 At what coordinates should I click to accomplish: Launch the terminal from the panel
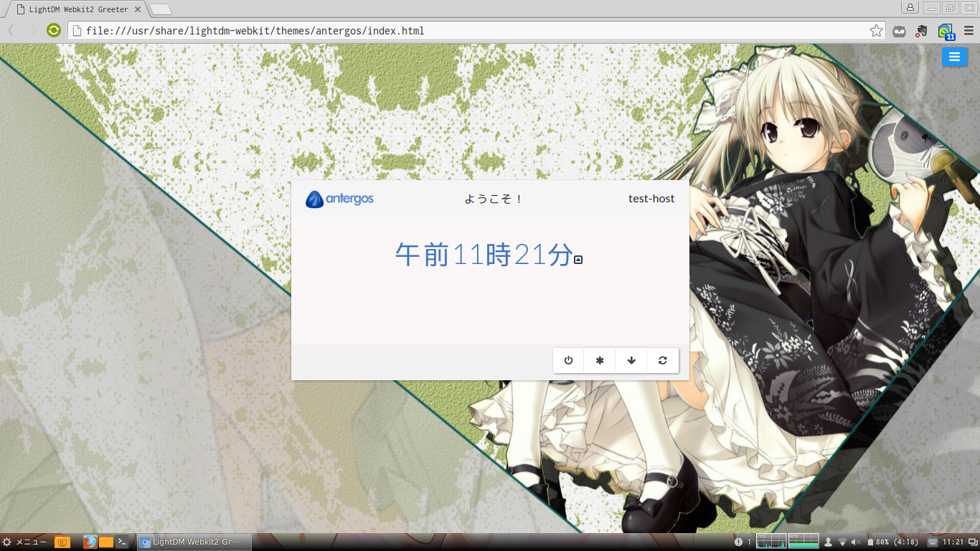(x=123, y=542)
